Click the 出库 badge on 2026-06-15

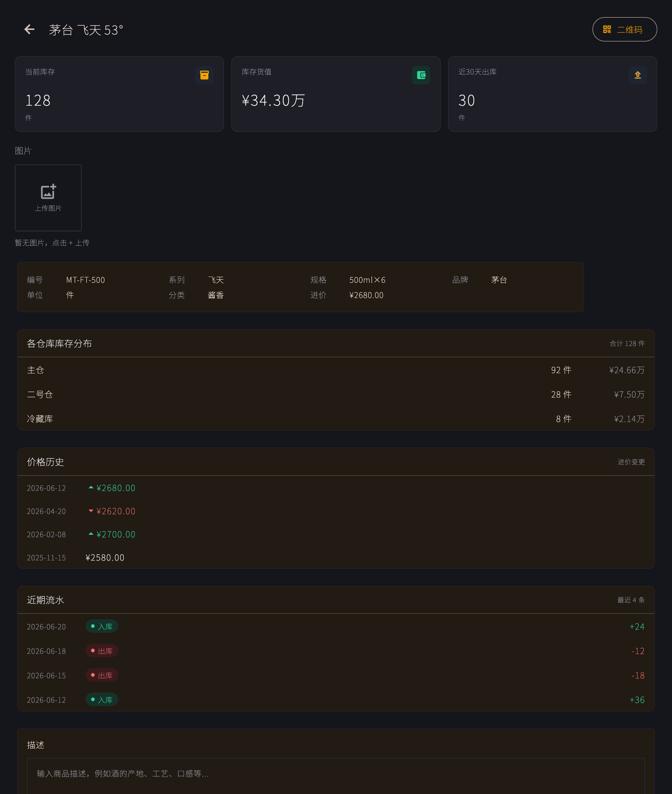coord(102,675)
